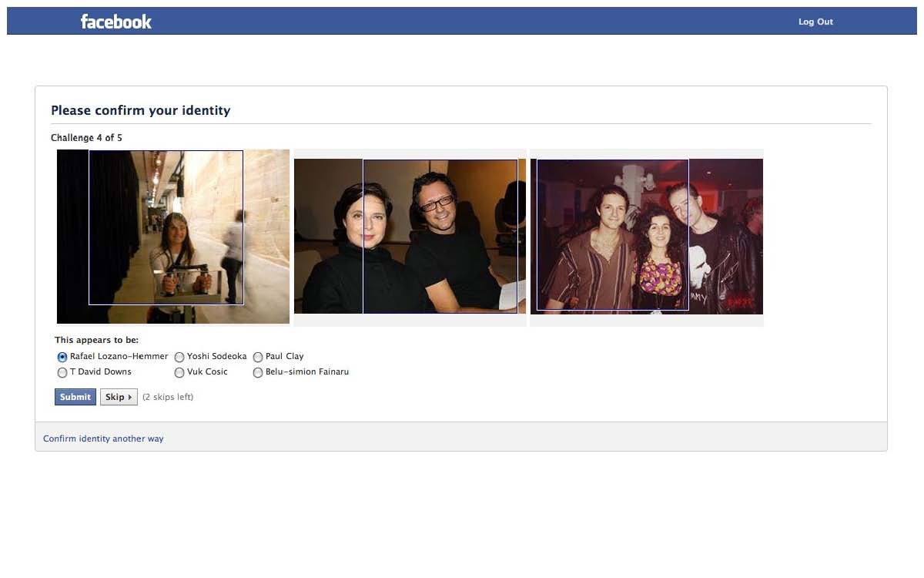
Task: Click the 'This appears to be:' label
Action: point(97,340)
